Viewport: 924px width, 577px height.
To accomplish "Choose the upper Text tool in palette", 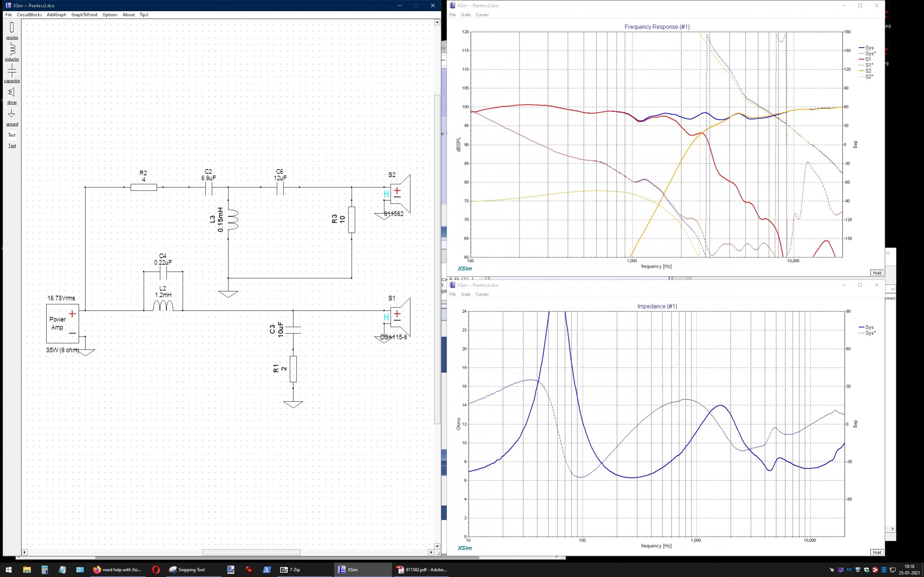I will click(12, 135).
